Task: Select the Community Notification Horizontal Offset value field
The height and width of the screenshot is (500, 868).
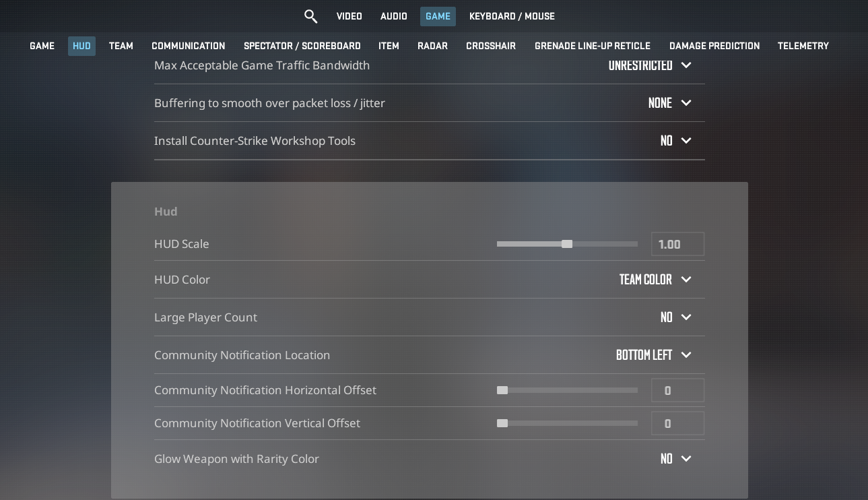Action: pos(677,390)
